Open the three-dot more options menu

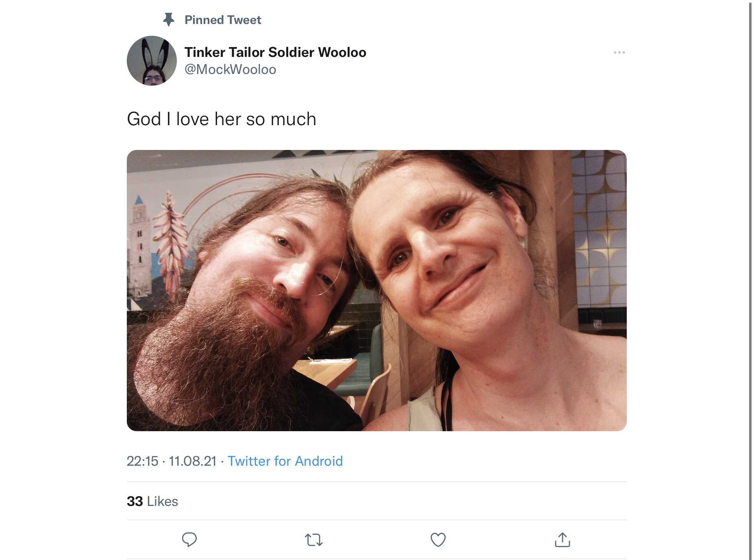(619, 52)
